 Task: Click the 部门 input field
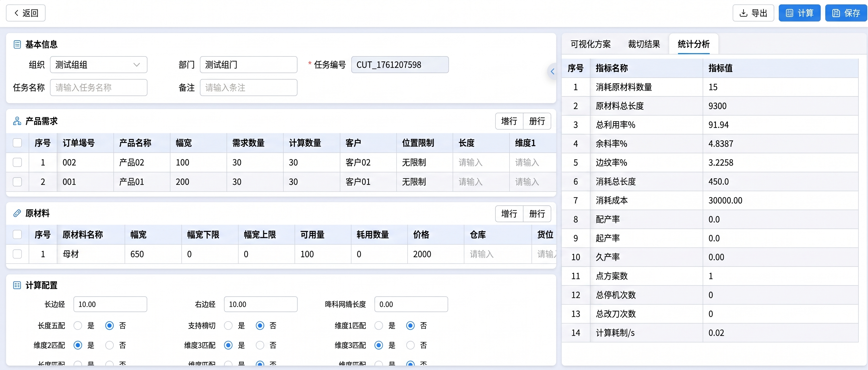click(249, 65)
